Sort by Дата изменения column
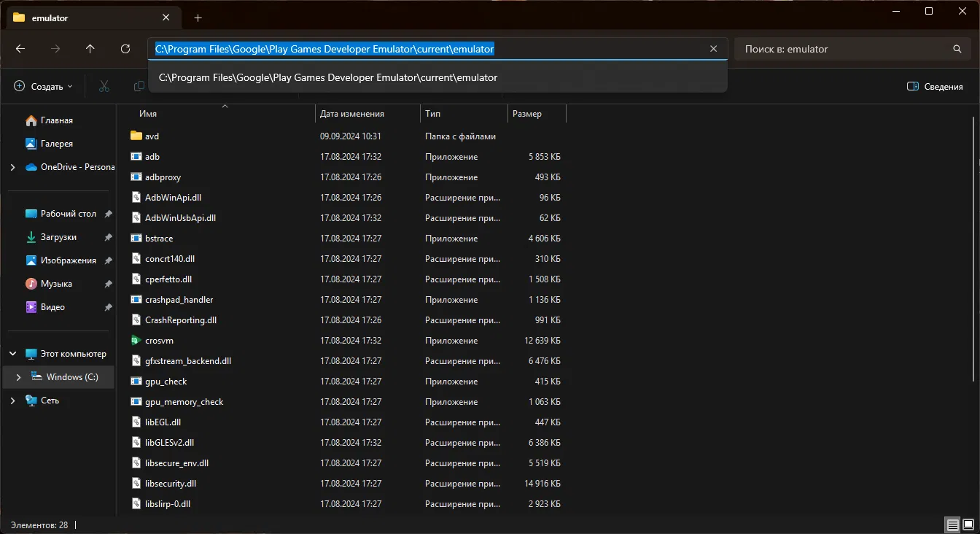 (352, 114)
